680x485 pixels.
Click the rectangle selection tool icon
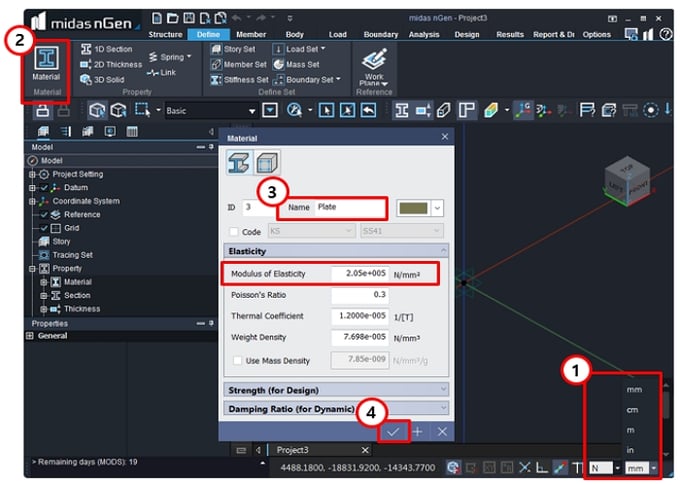(142, 110)
